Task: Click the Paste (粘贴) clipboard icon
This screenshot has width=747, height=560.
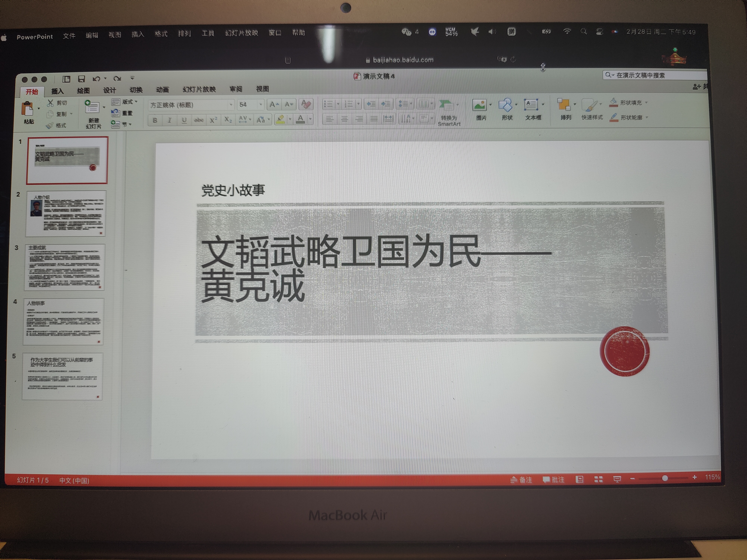Action: click(x=28, y=108)
